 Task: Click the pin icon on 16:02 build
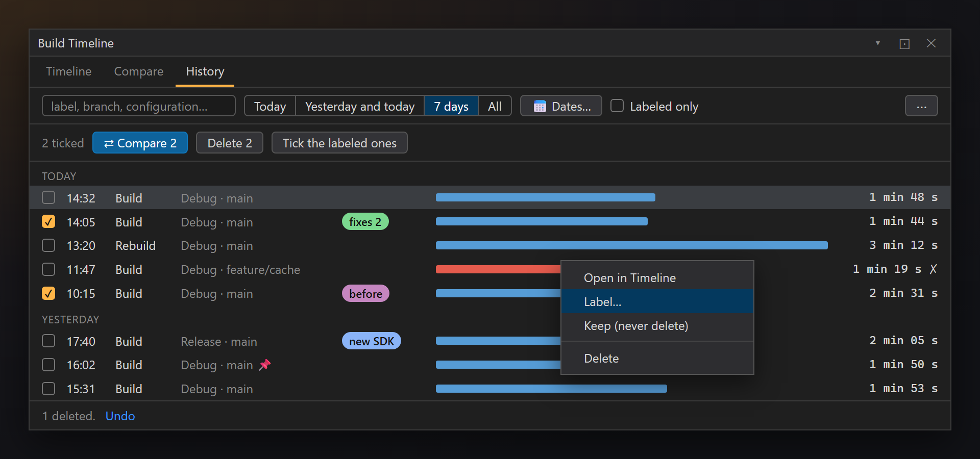pos(264,365)
